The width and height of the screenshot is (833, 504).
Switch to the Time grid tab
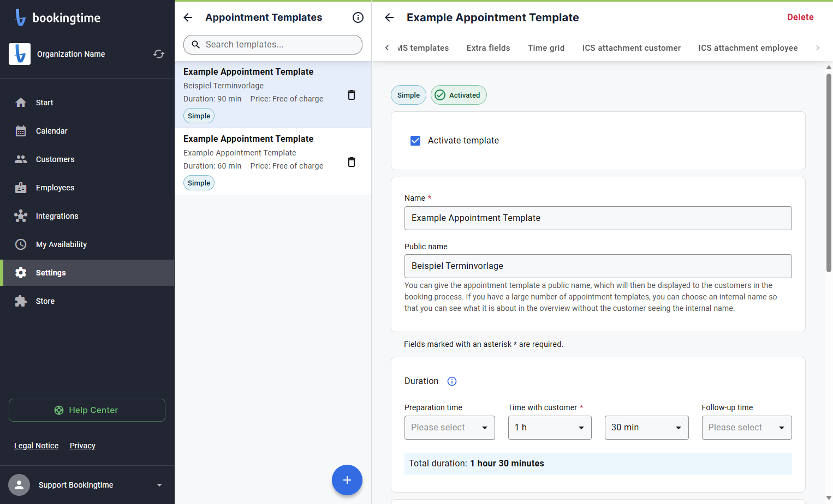click(x=546, y=48)
